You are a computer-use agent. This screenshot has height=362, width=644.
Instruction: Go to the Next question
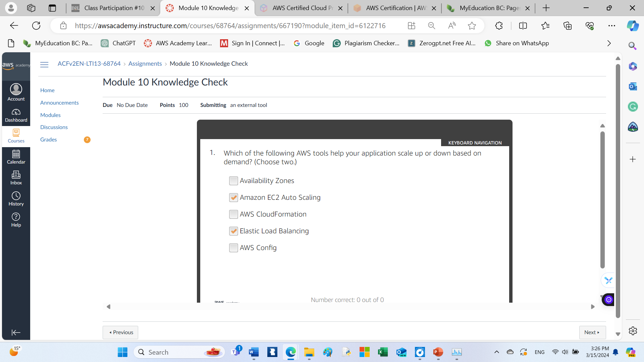(592, 332)
